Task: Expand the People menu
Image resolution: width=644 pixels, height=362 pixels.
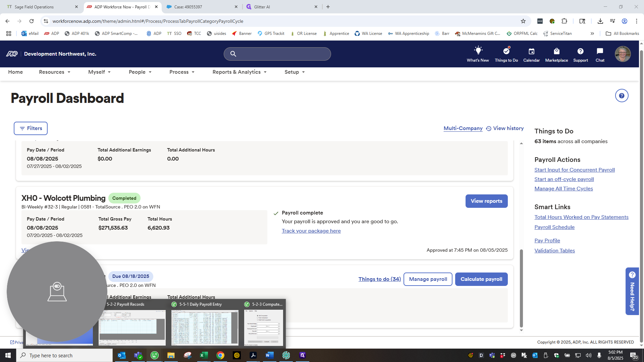Action: tap(140, 72)
